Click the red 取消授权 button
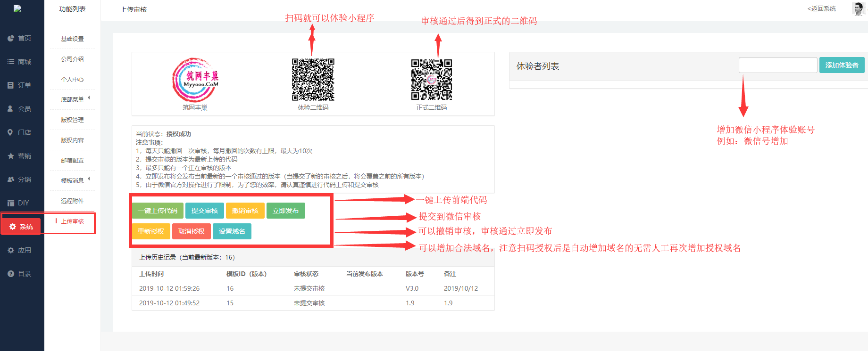This screenshot has height=351, width=868. pyautogui.click(x=192, y=231)
